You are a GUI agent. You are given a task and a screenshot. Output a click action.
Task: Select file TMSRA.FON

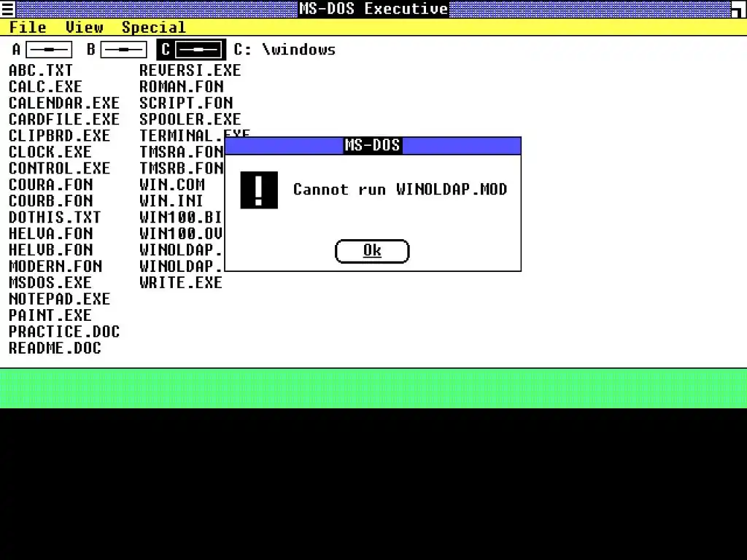[x=181, y=152]
